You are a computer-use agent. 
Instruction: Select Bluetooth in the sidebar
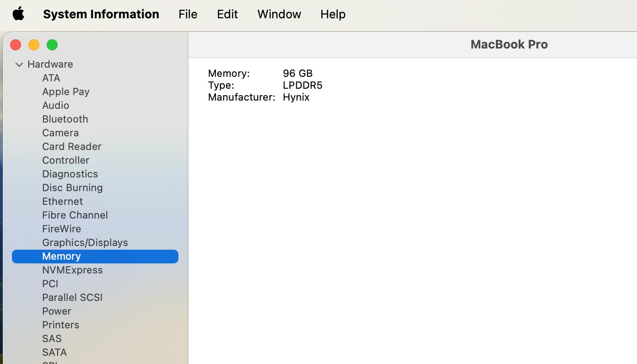65,119
